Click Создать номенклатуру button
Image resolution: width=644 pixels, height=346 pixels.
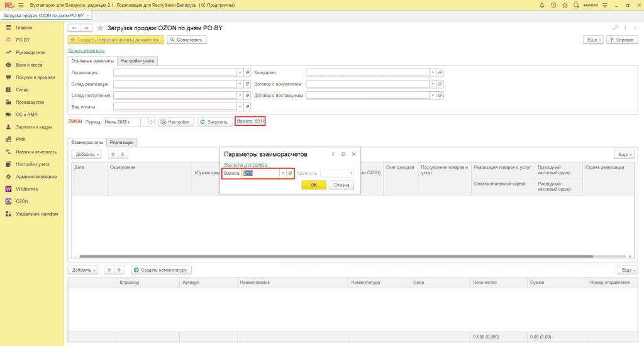[x=162, y=270]
